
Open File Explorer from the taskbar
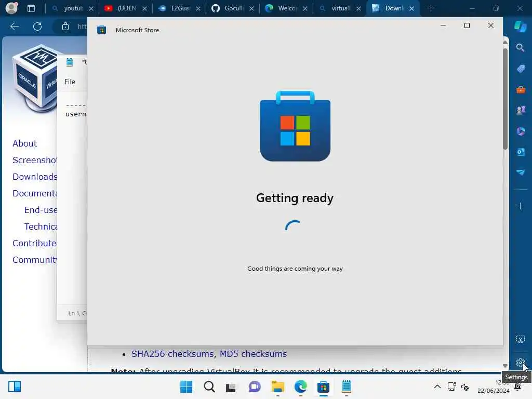pyautogui.click(x=277, y=387)
